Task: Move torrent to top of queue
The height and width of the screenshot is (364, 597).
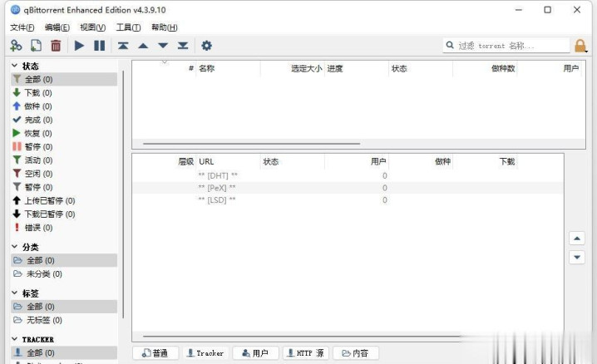Action: 122,46
